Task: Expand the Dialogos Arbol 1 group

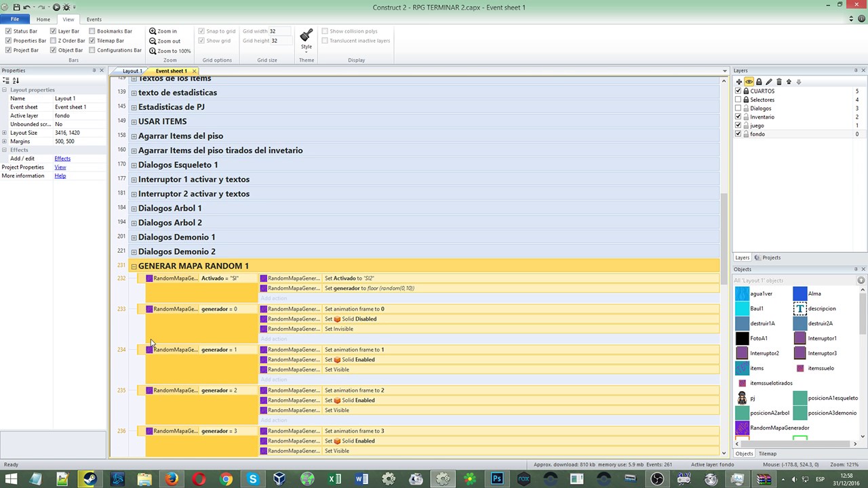Action: tap(134, 209)
